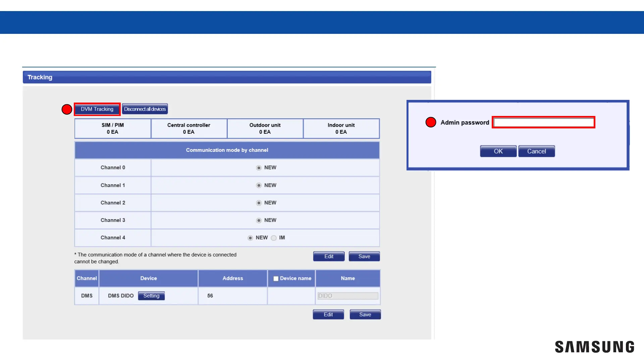644x362 pixels.
Task: Focus the Admin password input field
Action: click(543, 123)
